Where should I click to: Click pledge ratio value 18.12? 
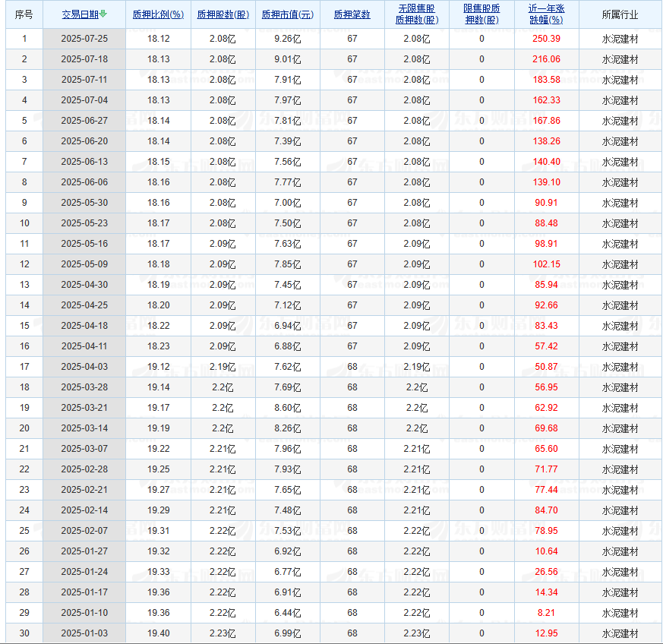[x=158, y=39]
